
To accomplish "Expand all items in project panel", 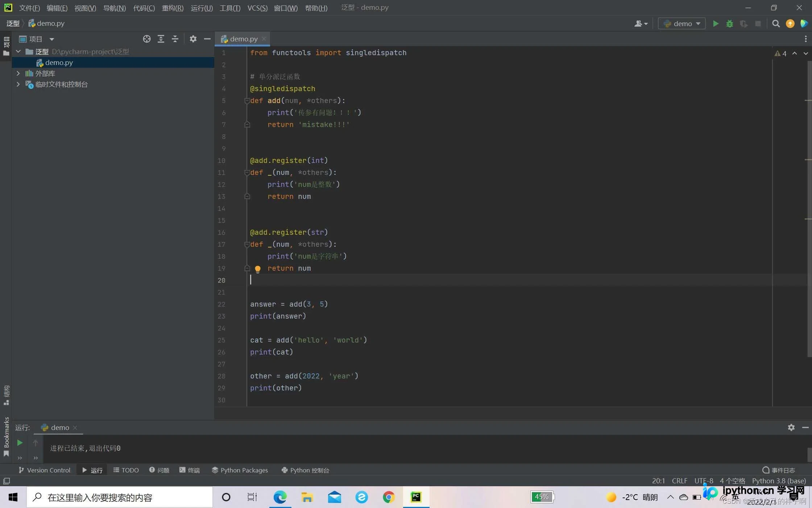I will (x=161, y=39).
